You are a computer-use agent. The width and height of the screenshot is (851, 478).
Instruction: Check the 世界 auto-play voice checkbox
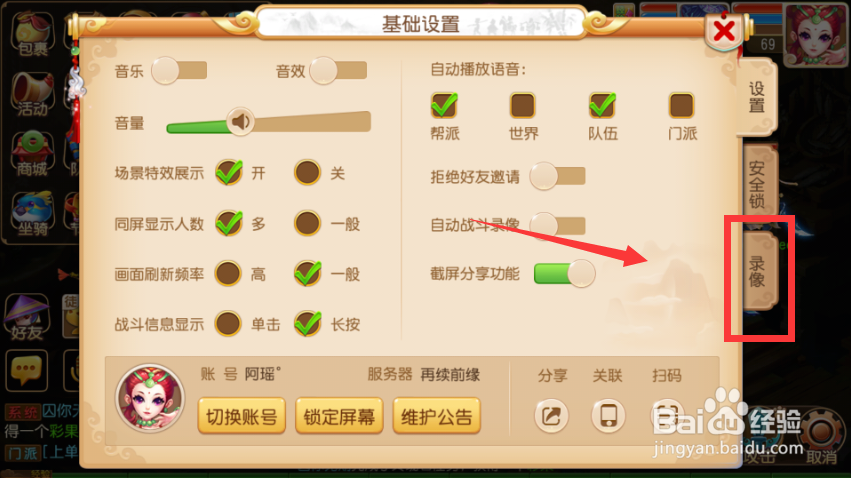point(523,105)
